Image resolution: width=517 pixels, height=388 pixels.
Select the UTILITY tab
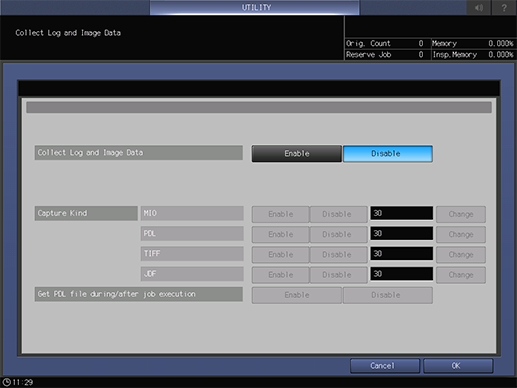255,7
